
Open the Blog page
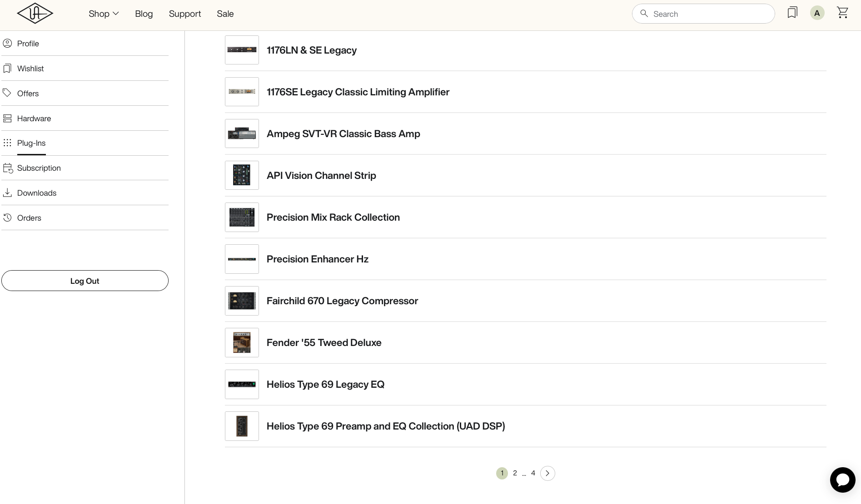144,14
